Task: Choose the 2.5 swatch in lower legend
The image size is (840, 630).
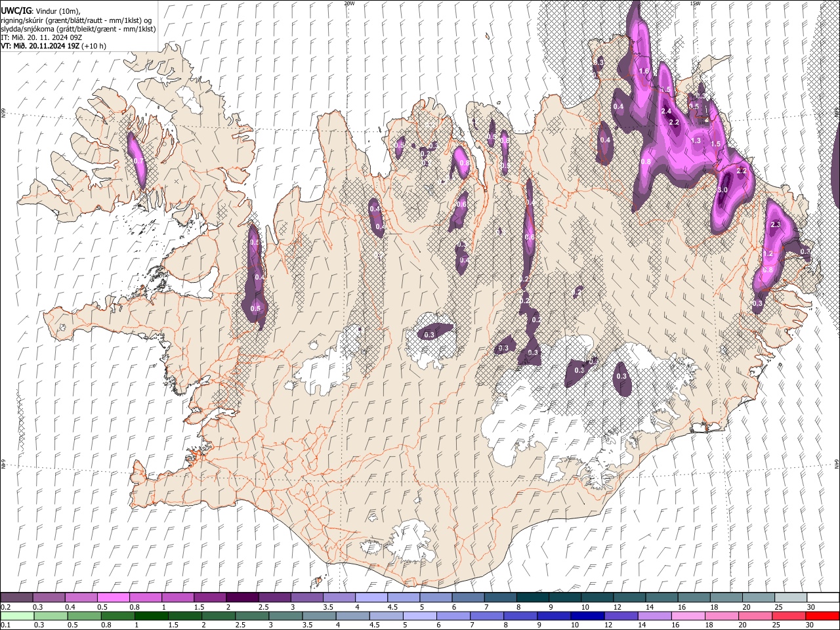Action: (251, 616)
